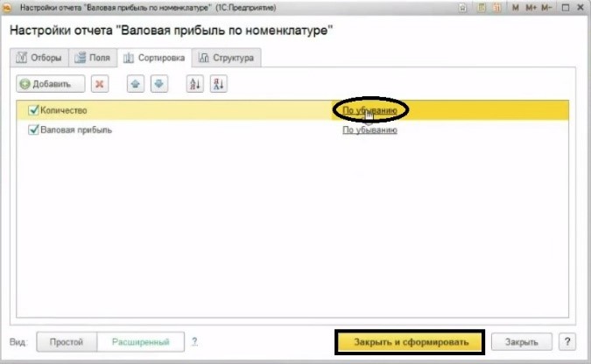Open calendar icon in title bar
591x364 pixels.
click(494, 7)
